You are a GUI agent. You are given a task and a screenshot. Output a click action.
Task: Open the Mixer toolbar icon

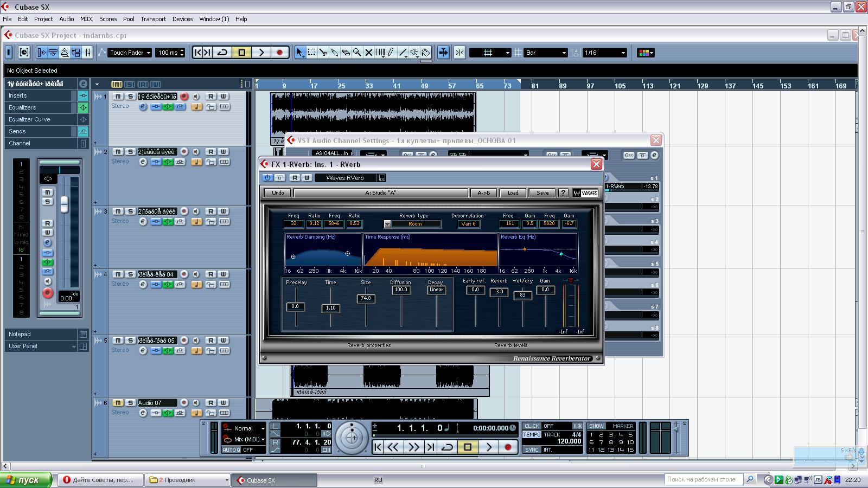[87, 53]
